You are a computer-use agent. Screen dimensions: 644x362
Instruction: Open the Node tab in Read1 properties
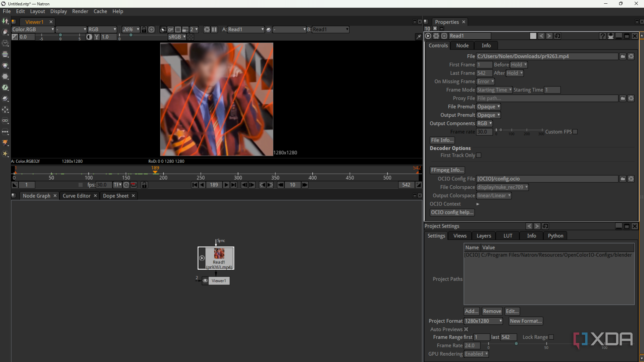[463, 46]
